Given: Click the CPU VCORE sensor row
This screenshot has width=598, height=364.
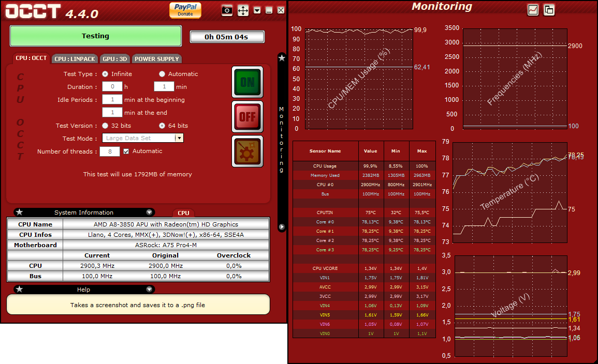Looking at the screenshot, I should 364,268.
